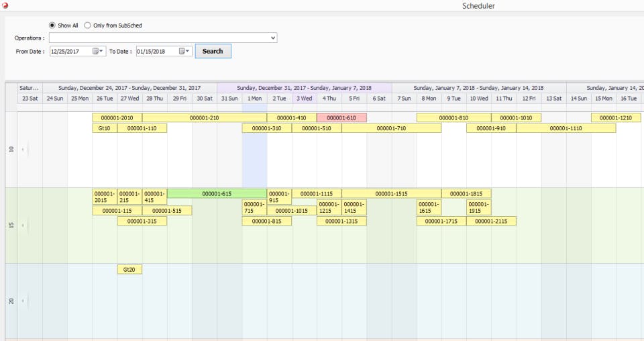Open the Operations dropdown
The height and width of the screenshot is (341, 644).
click(273, 38)
